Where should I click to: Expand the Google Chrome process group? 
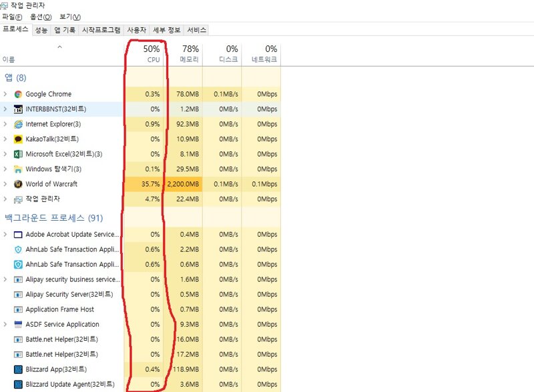pyautogui.click(x=5, y=94)
